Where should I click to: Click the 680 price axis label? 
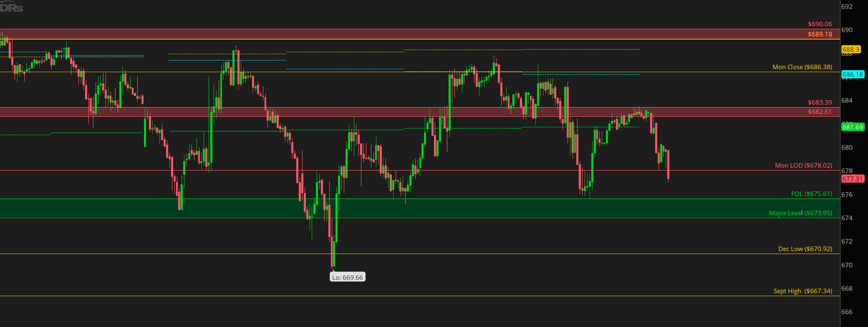pyautogui.click(x=847, y=147)
